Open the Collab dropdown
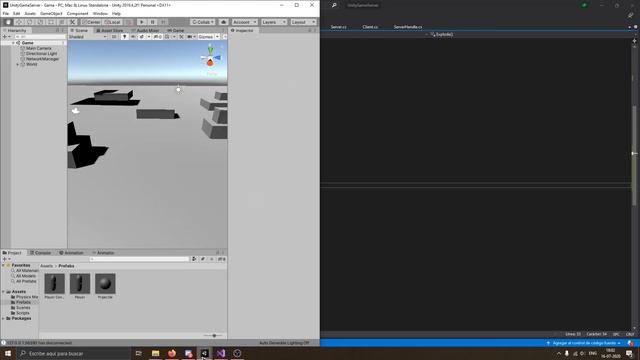Viewport: 640px width, 360px height. 203,22
